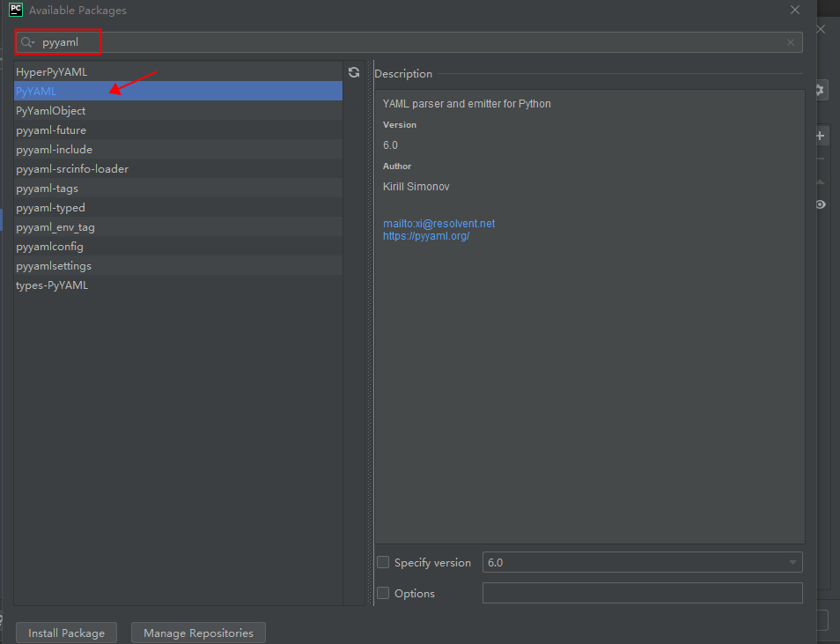Select the PyYAML package row
840x644 pixels.
(x=178, y=91)
